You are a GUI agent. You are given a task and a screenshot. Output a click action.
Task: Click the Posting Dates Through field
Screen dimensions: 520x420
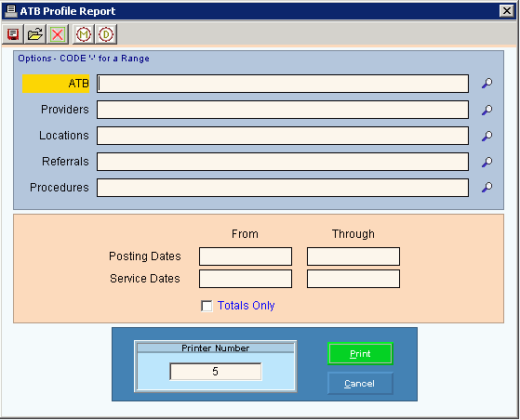point(353,256)
